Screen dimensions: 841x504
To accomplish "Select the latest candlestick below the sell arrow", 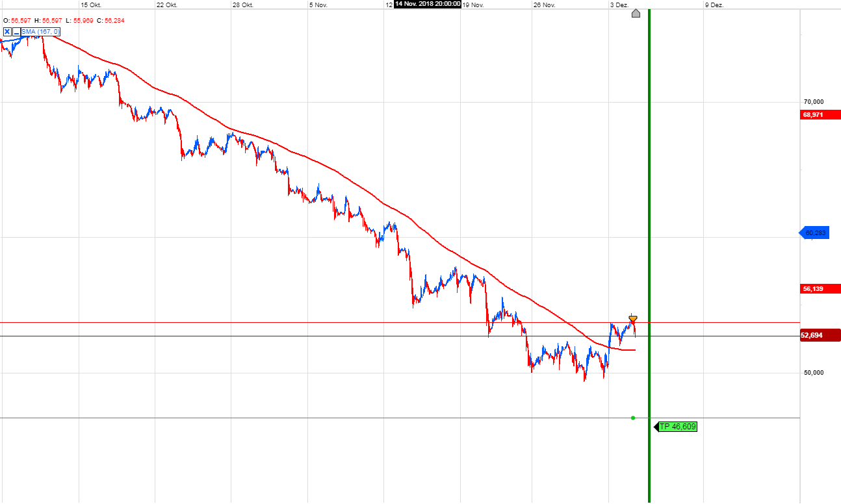I will point(634,331).
